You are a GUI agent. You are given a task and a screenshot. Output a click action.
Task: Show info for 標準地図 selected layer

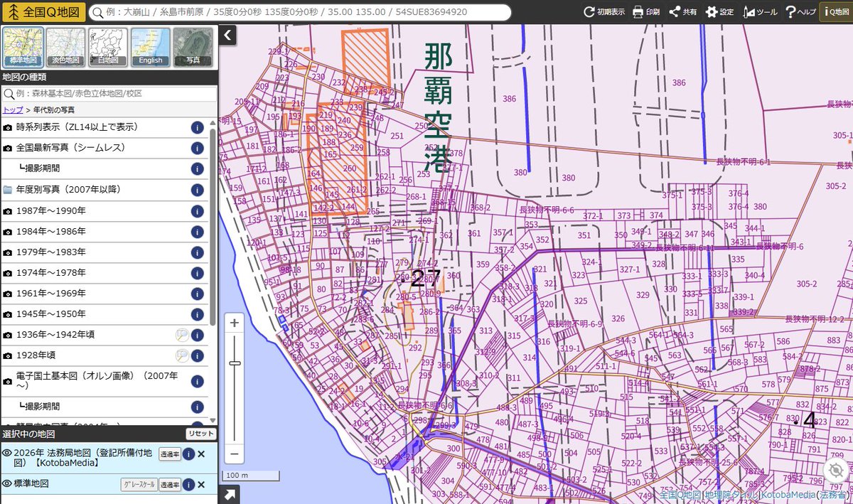coord(188,485)
